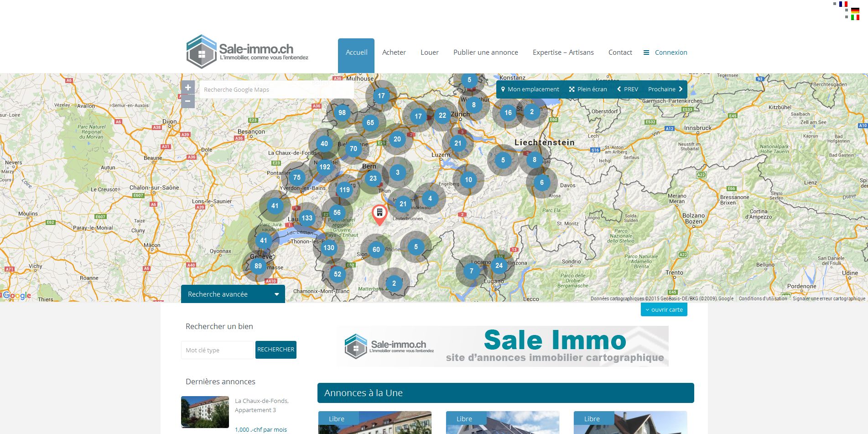Open map cluster marker 3 east of Bern
The width and height of the screenshot is (868, 434).
click(x=398, y=173)
